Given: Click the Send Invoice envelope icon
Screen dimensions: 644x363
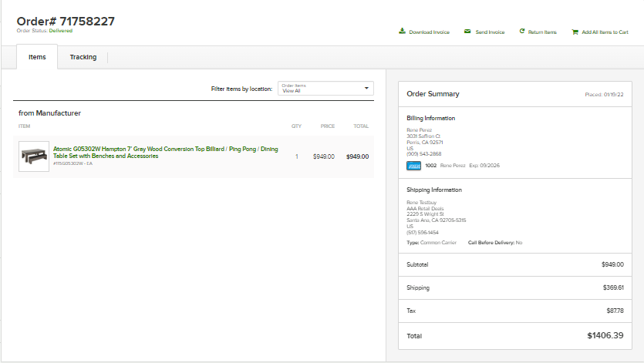Looking at the screenshot, I should (x=467, y=32).
